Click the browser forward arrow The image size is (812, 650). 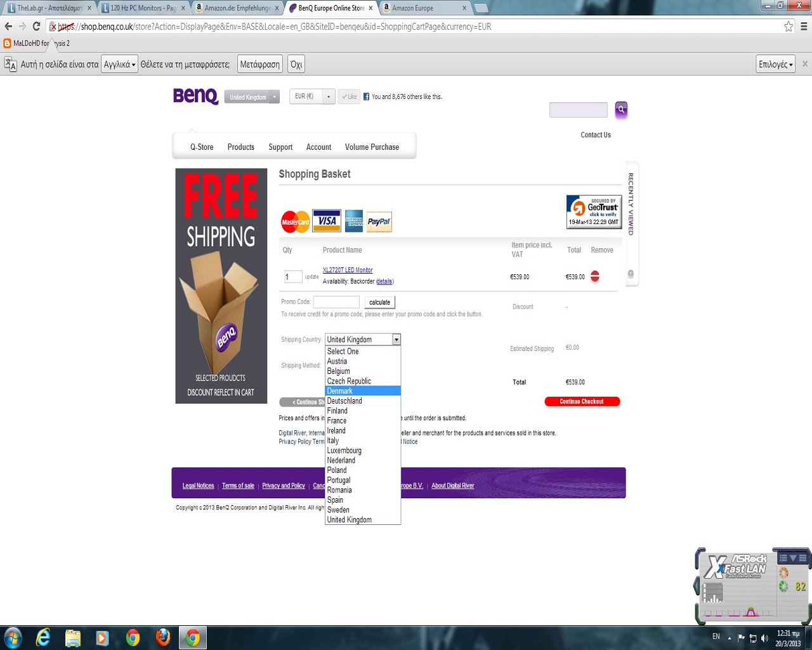[22, 27]
